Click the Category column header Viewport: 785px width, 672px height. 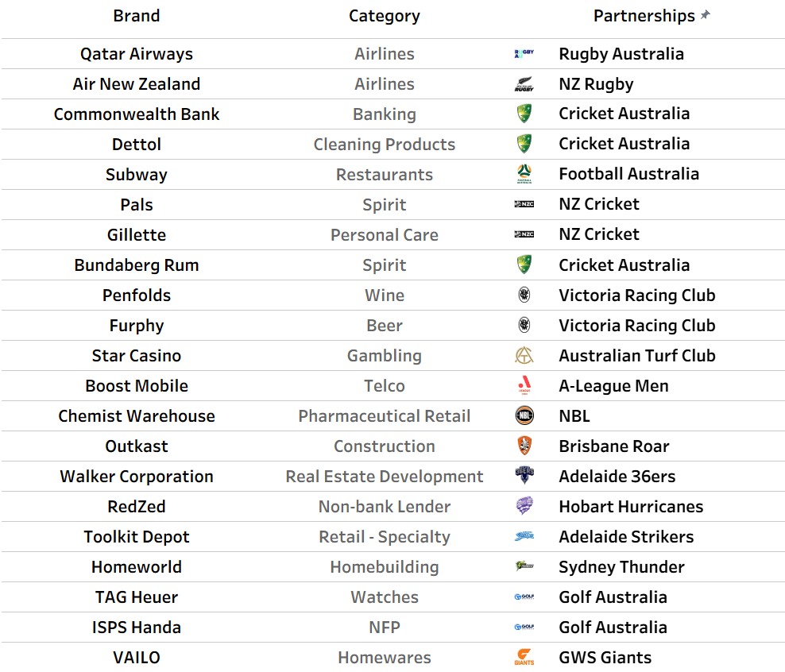coord(384,16)
